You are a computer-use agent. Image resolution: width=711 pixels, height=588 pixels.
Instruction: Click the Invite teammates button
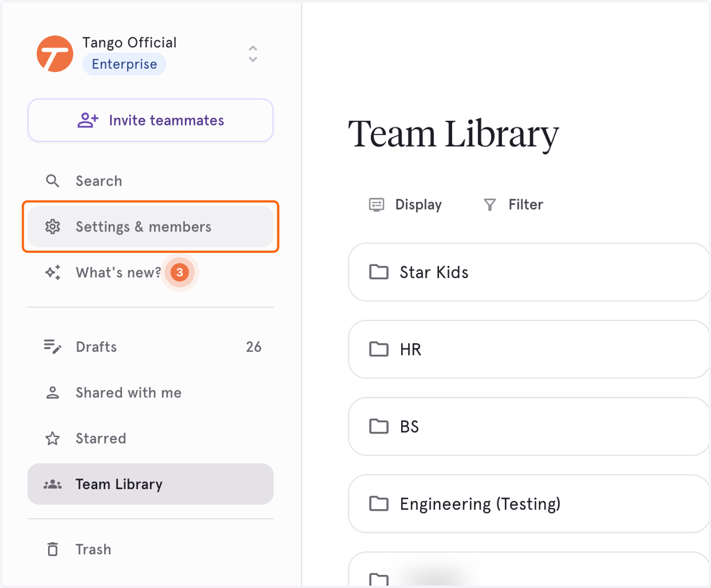tap(150, 120)
